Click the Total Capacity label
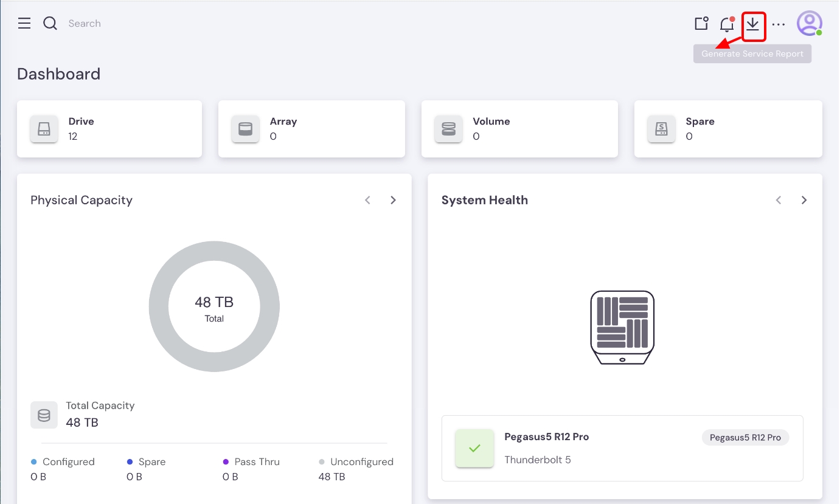The width and height of the screenshot is (840, 504). (x=100, y=406)
